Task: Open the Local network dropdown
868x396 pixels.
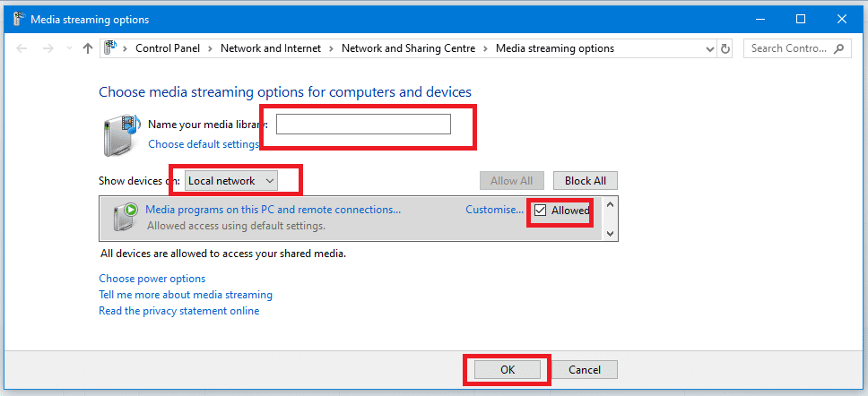Action: (231, 181)
